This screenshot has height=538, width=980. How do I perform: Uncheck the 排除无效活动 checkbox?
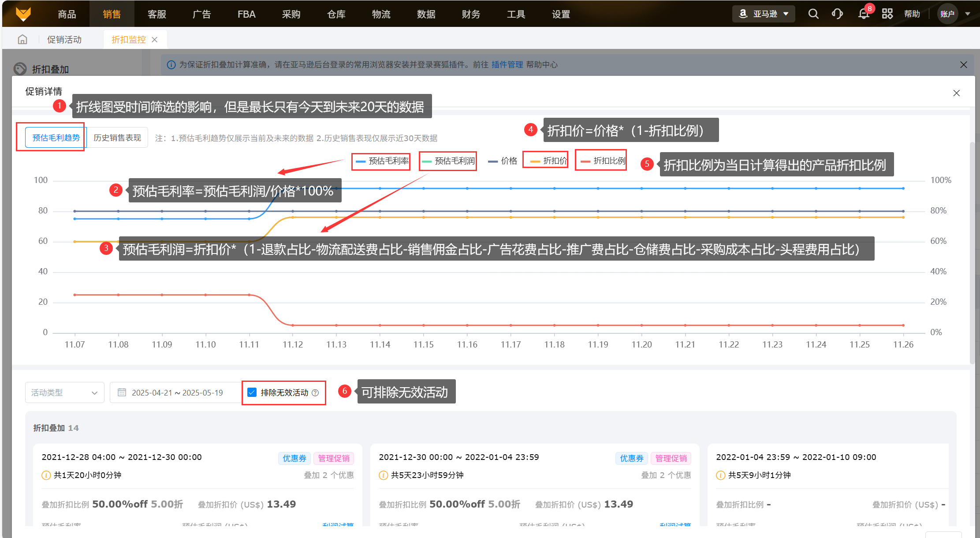tap(252, 392)
